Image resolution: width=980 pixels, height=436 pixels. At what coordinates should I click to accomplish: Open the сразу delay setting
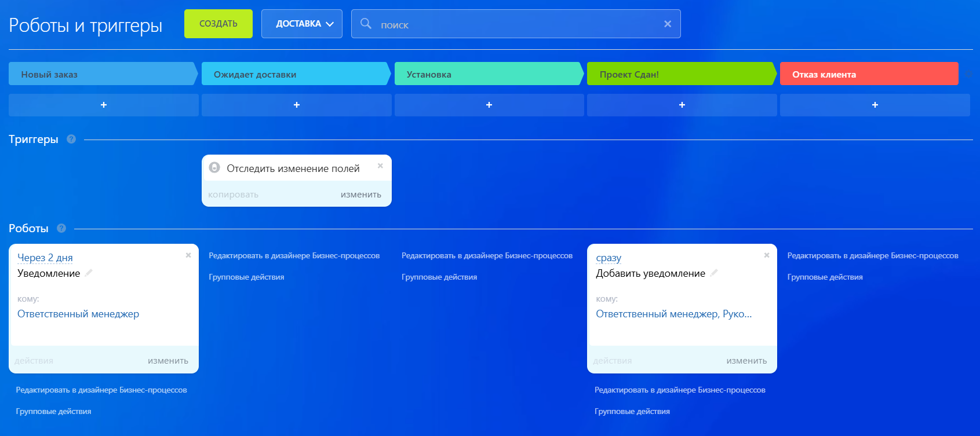click(609, 258)
